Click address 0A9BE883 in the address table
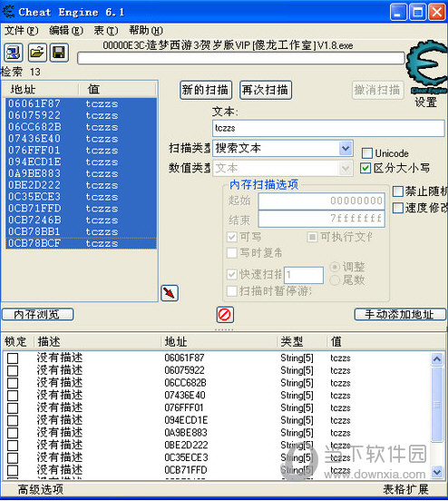 (186, 433)
